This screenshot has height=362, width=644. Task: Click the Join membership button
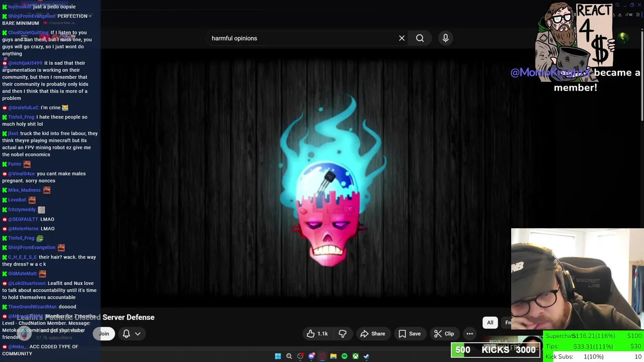click(x=104, y=333)
